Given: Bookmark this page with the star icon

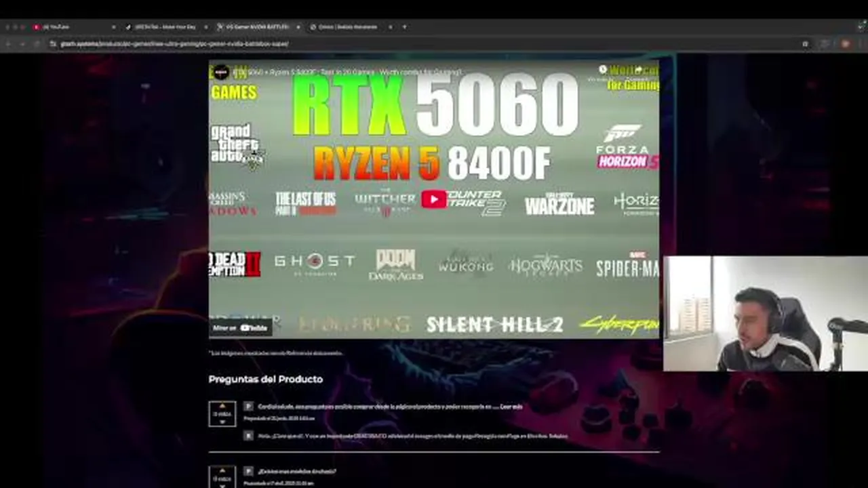Looking at the screenshot, I should [805, 43].
